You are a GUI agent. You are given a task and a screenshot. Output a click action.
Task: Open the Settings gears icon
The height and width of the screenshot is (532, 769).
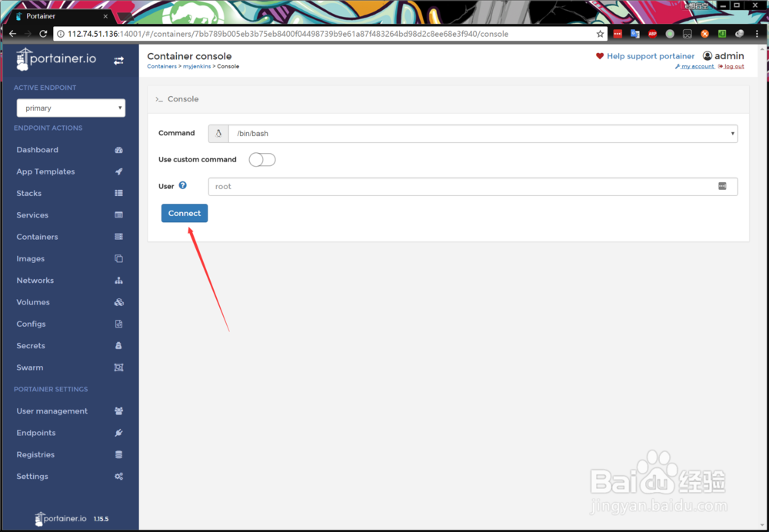tap(119, 476)
